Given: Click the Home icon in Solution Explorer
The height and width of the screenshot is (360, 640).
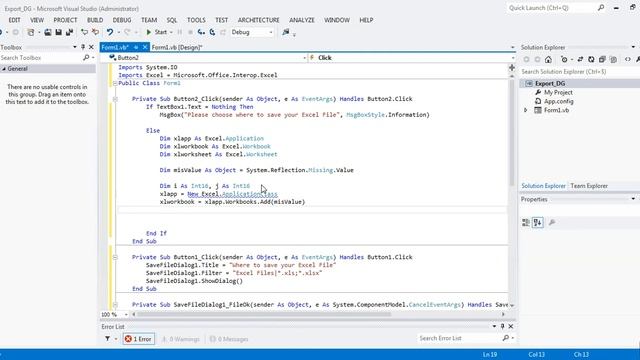Looking at the screenshot, I should pos(548,60).
